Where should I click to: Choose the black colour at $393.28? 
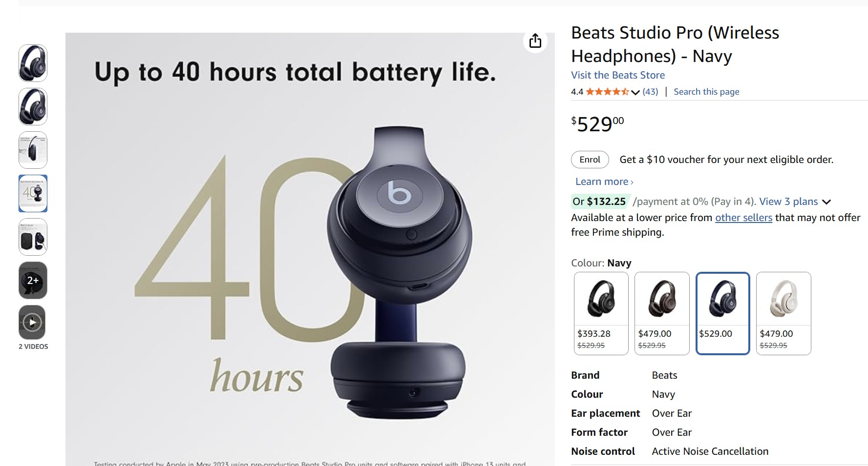point(601,313)
